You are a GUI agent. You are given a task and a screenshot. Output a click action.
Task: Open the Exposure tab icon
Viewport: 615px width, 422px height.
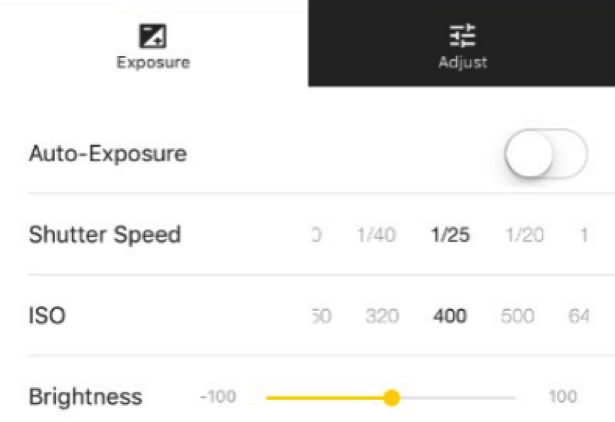pos(153,36)
